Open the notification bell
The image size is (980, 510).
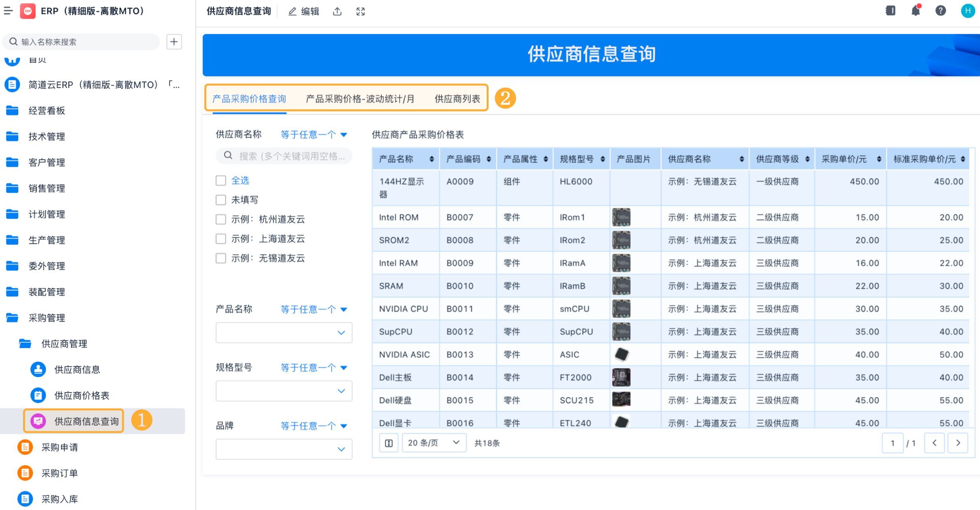tap(915, 11)
